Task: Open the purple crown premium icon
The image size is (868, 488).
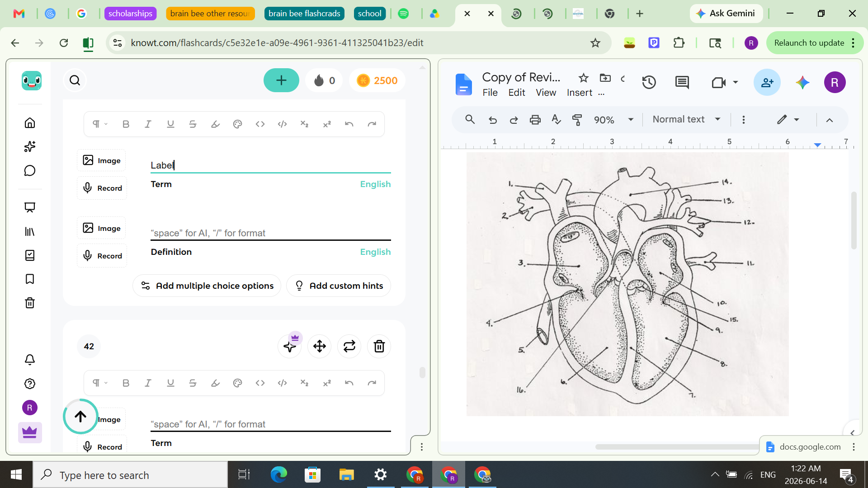Action: point(30,432)
